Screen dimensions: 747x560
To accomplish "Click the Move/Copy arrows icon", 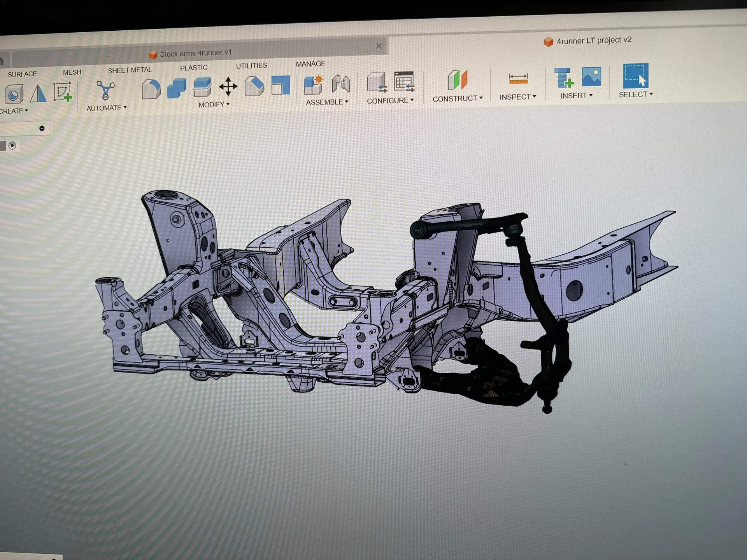I will [228, 86].
